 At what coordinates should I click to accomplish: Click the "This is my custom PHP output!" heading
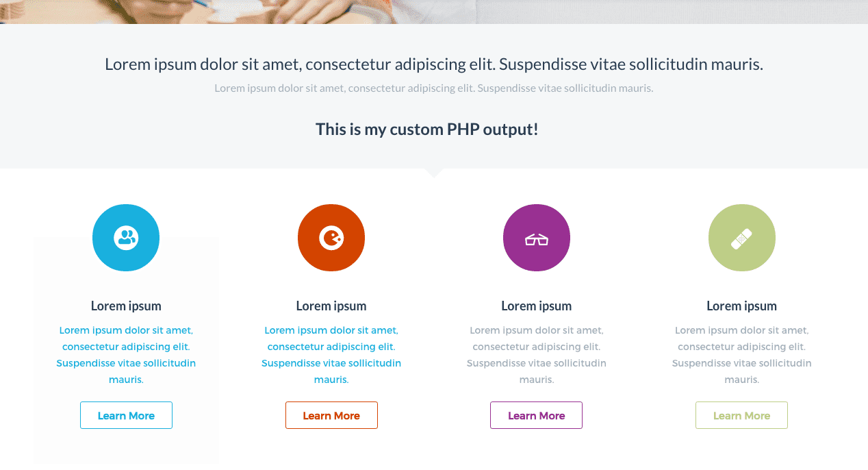(x=427, y=129)
